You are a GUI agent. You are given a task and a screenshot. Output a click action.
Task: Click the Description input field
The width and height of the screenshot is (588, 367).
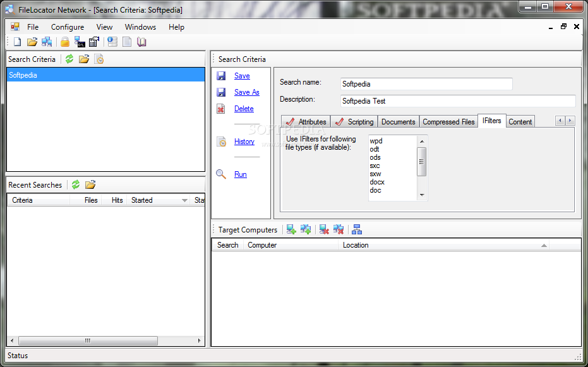[x=458, y=101]
